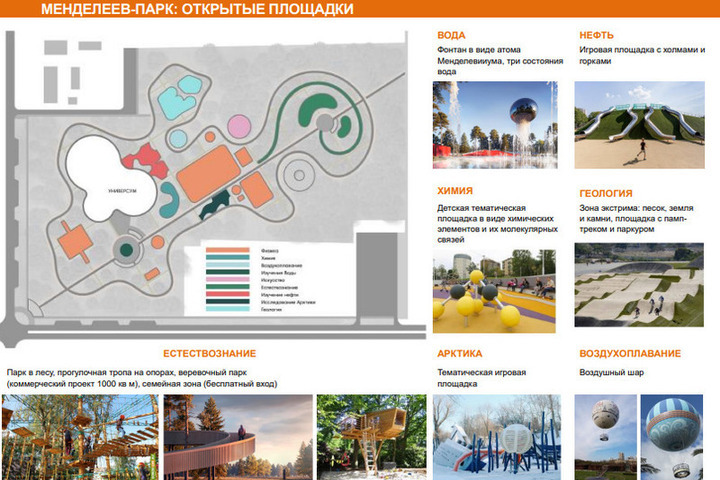Open the molecule playground photo under ХИМИЯ

[x=494, y=291]
